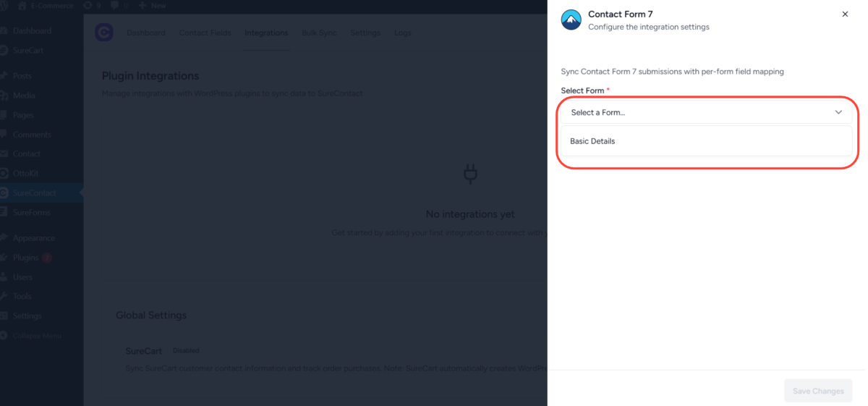Click the Contact Form 7 mountain logo
The width and height of the screenshot is (868, 406).
pos(571,20)
